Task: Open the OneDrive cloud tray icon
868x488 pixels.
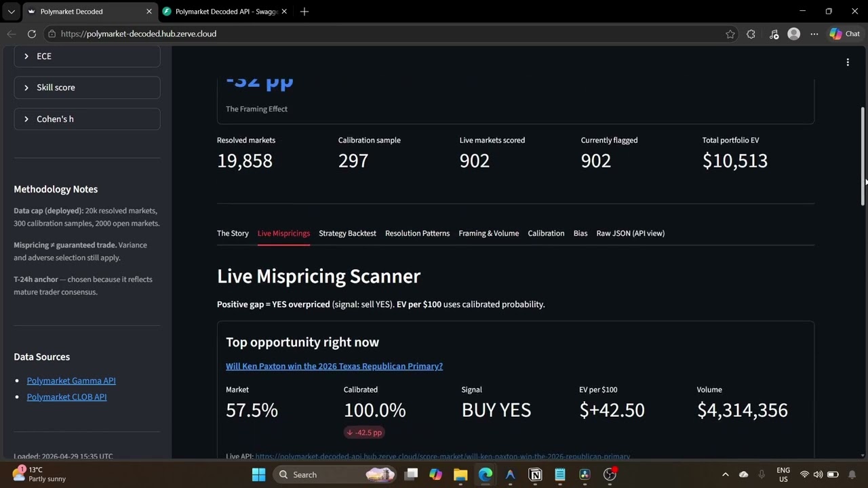Action: 743,474
